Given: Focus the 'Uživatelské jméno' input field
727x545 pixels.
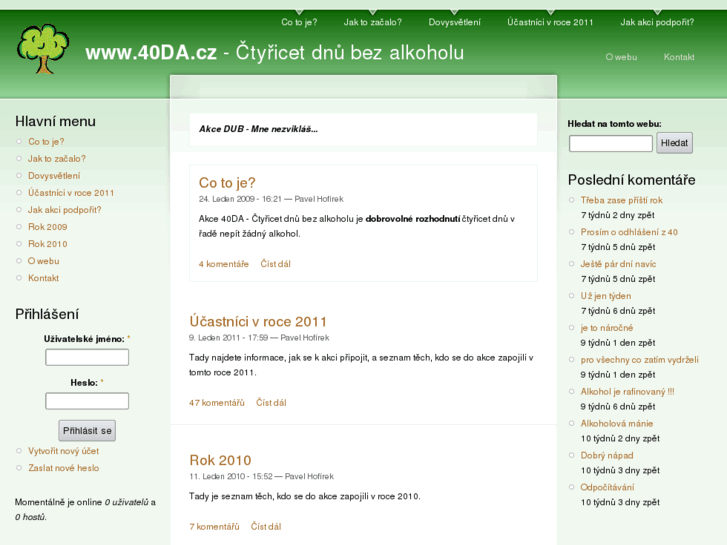Looking at the screenshot, I should [x=87, y=358].
